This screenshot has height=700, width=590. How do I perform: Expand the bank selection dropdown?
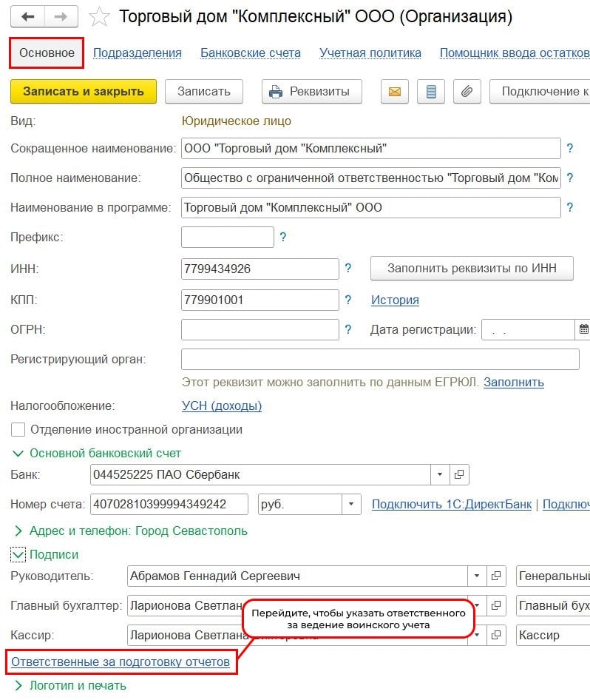pos(440,474)
